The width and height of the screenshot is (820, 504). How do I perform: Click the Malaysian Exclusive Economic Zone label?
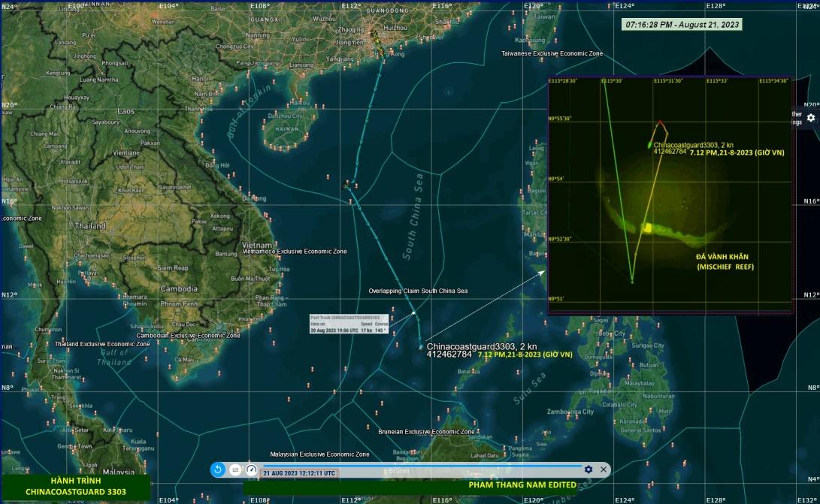click(319, 454)
